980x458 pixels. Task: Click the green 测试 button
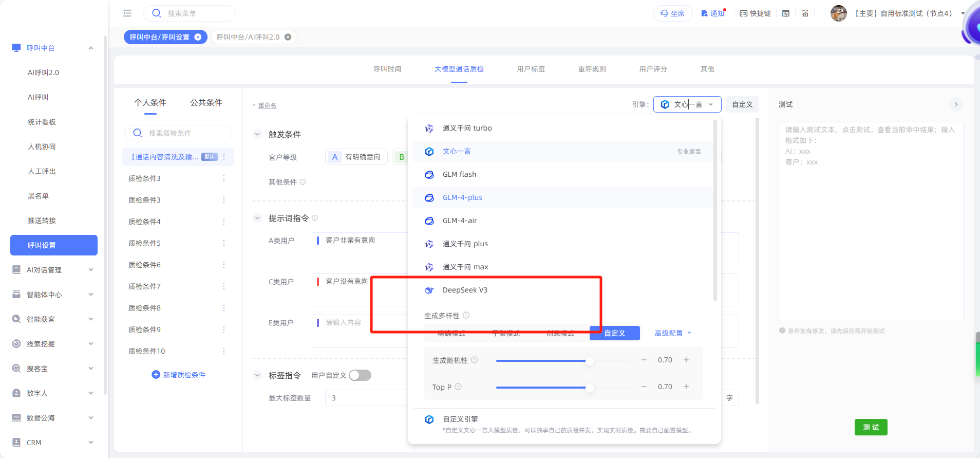(x=871, y=427)
